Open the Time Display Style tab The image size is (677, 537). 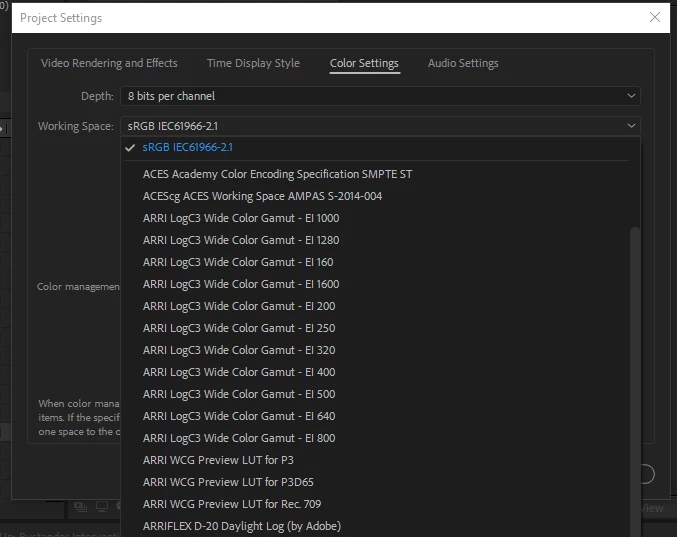tap(253, 63)
